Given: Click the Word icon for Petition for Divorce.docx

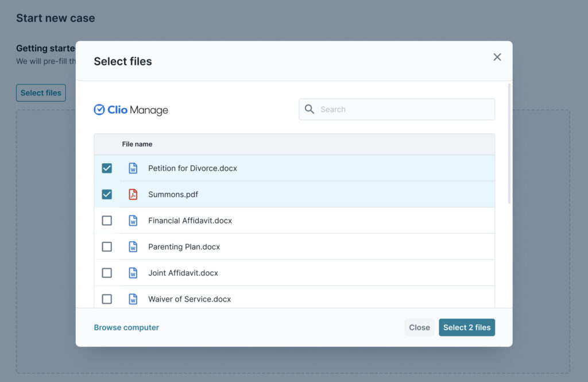Looking at the screenshot, I should [x=133, y=168].
